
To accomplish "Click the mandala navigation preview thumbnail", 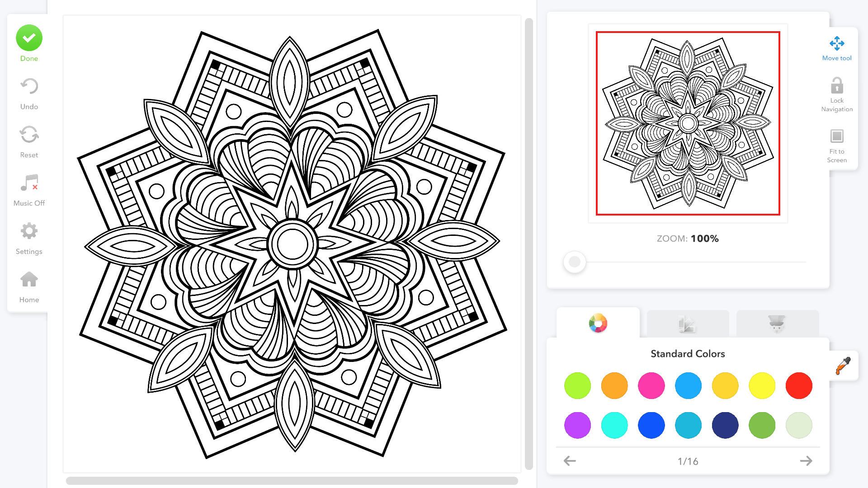I will (688, 123).
